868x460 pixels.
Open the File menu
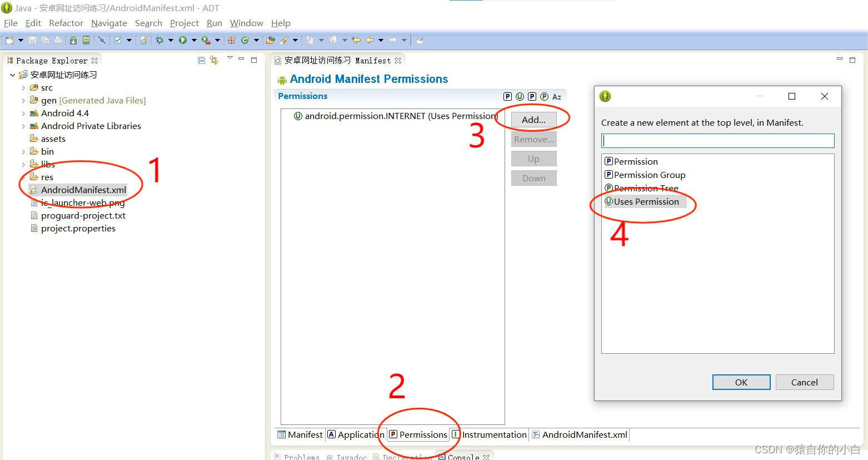pos(11,23)
